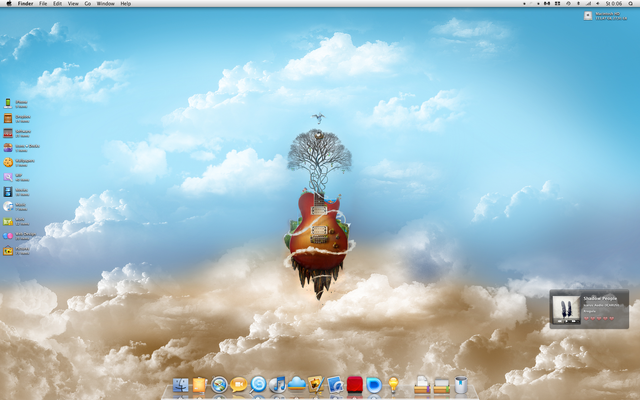Viewport: 640px width, 400px height.
Task: Open the volume control in menu bar
Action: [x=598, y=3]
